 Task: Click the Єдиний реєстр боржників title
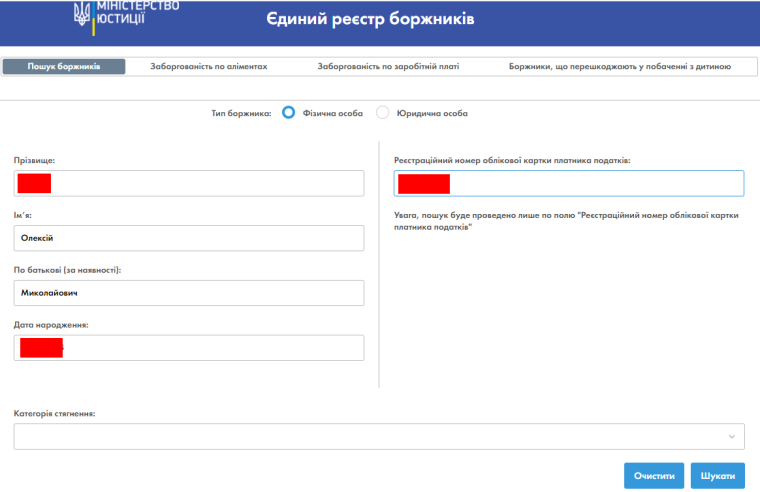pos(370,18)
